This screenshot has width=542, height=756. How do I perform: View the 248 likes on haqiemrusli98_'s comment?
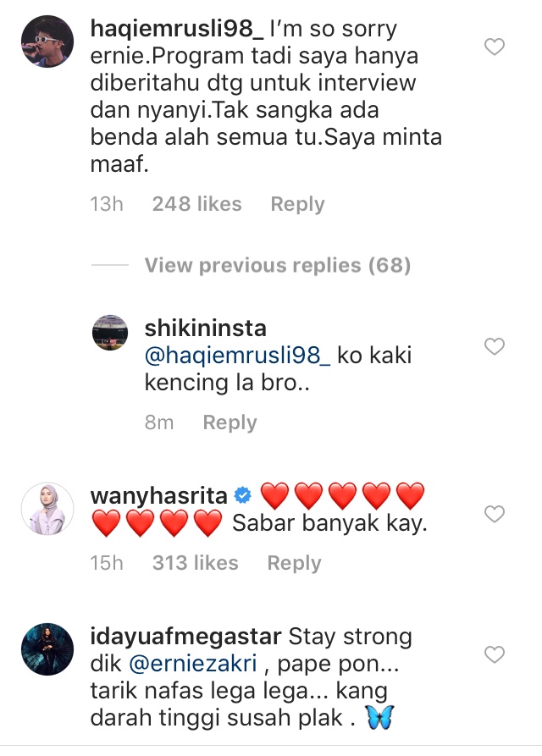[x=196, y=204]
